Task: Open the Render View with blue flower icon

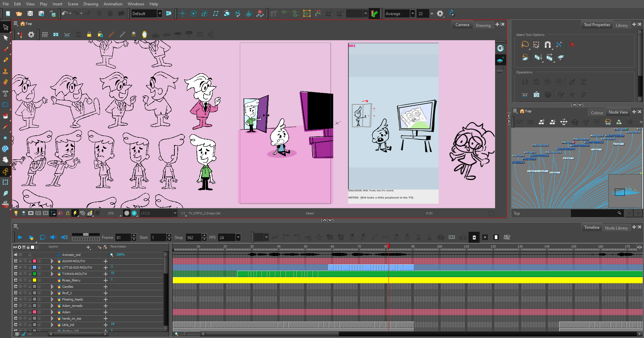Action: point(134,213)
